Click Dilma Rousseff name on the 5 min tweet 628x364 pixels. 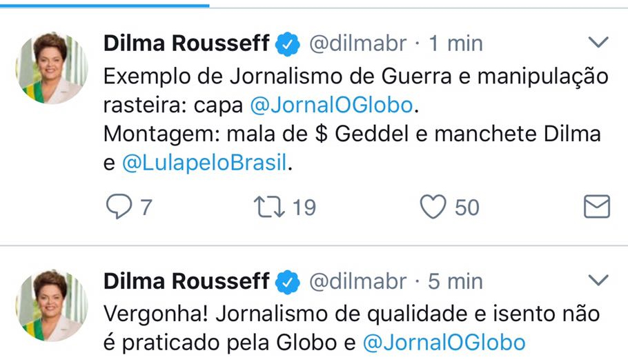pyautogui.click(x=186, y=281)
